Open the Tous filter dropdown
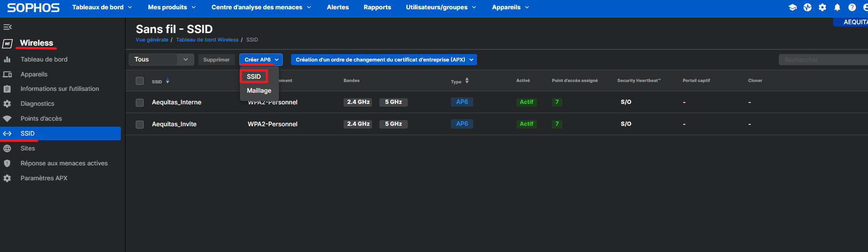Viewport: 868px width, 252px height. pos(161,60)
